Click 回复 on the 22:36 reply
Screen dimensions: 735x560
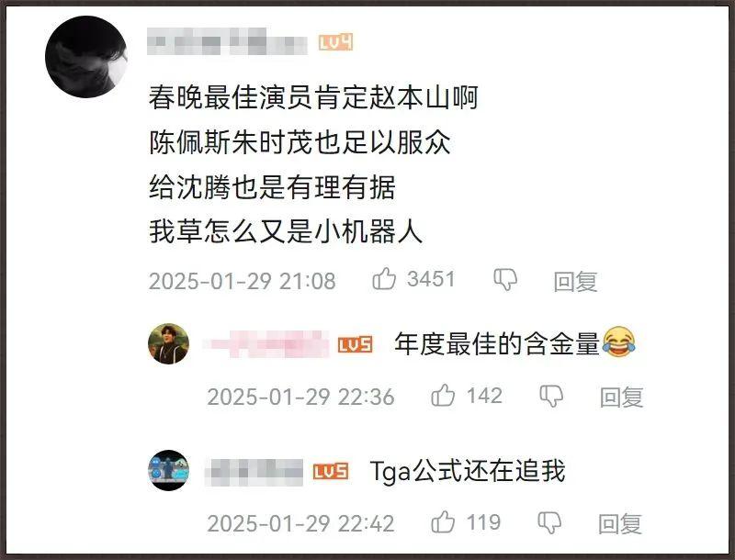[622, 398]
